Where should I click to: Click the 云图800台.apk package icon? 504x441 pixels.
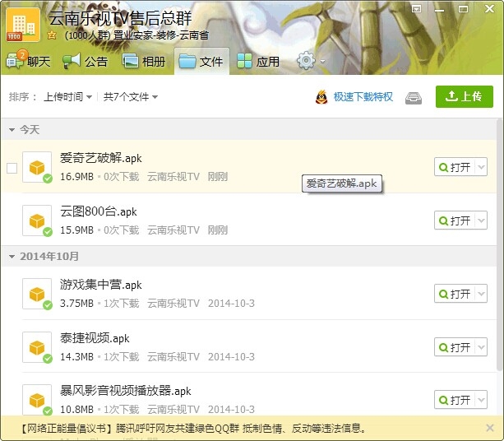click(x=37, y=220)
